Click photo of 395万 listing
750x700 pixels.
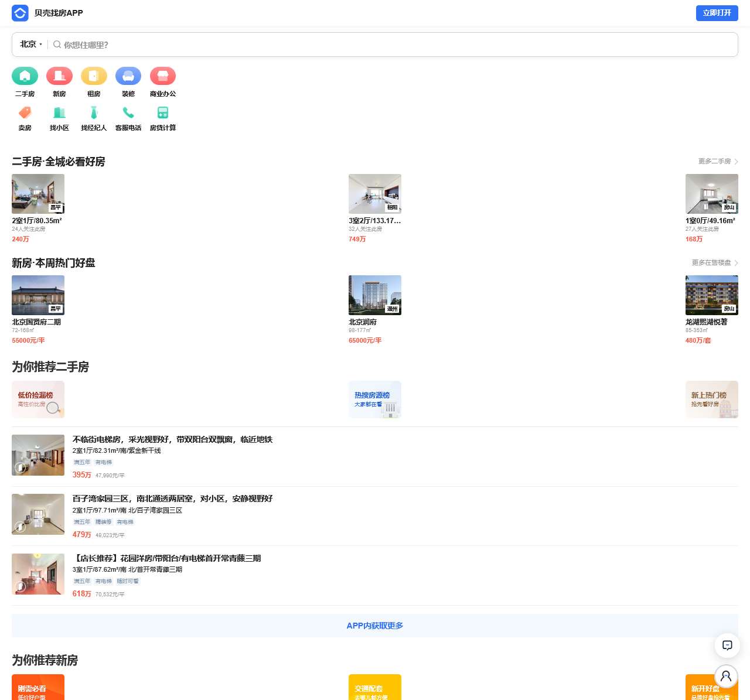click(38, 455)
